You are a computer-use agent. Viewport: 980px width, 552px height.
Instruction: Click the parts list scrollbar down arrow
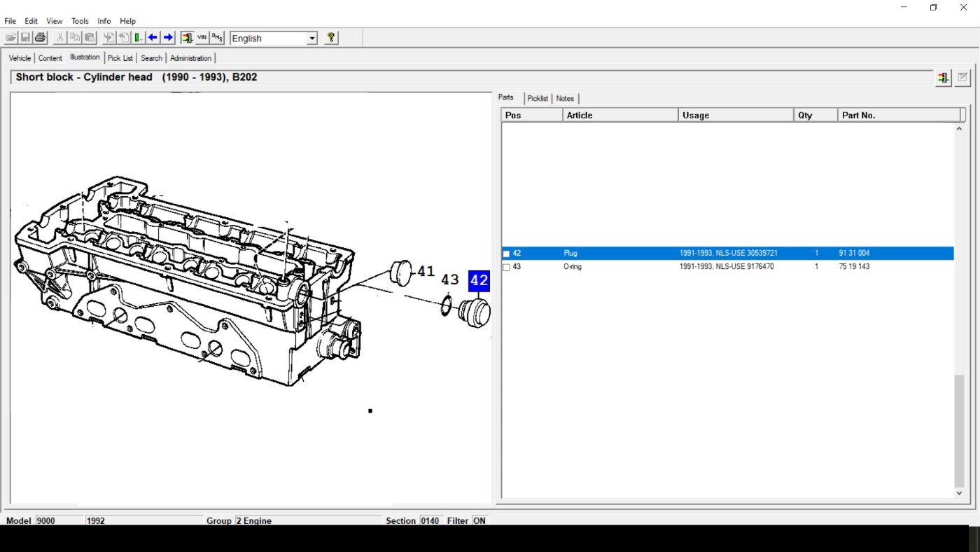(x=959, y=493)
